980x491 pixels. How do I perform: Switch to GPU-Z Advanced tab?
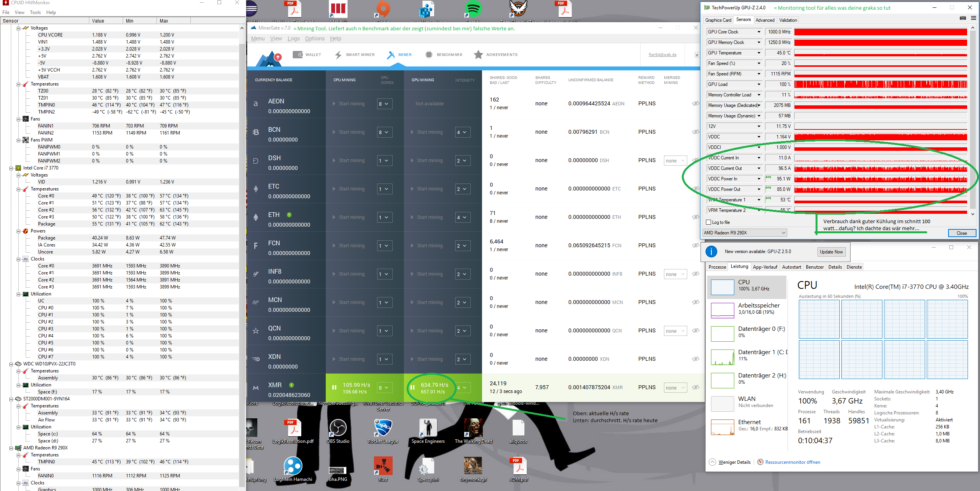(x=765, y=20)
